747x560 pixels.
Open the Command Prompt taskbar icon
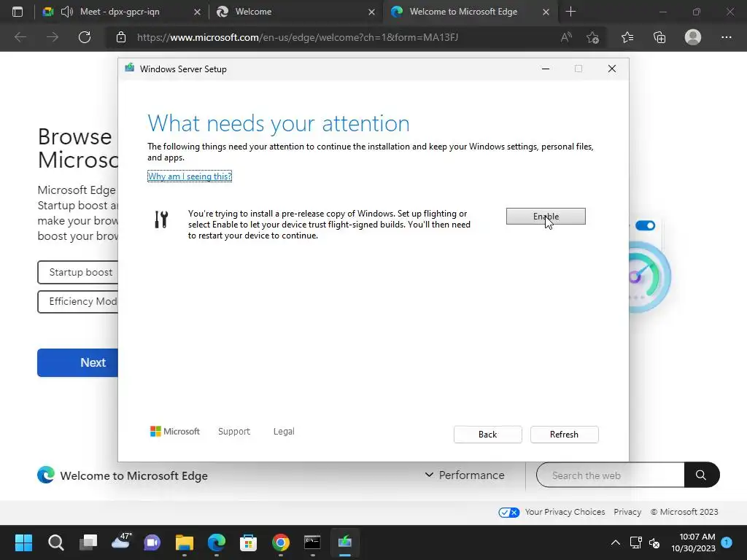pyautogui.click(x=312, y=542)
